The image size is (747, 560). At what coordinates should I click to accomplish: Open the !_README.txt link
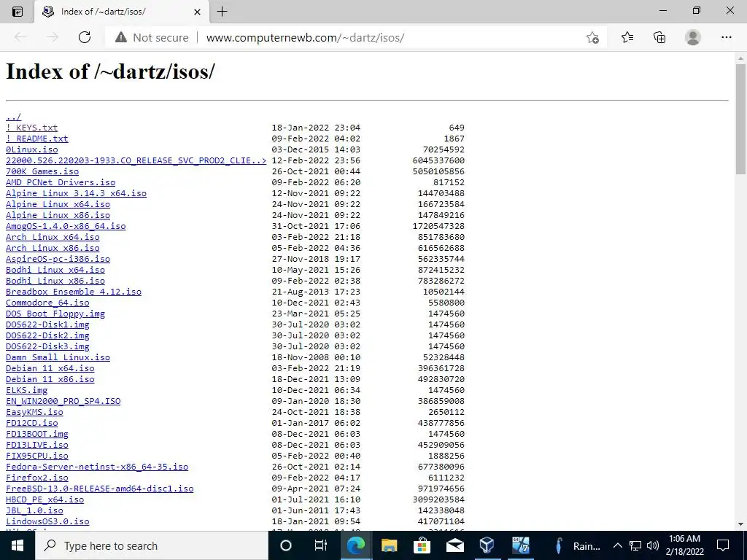point(36,139)
